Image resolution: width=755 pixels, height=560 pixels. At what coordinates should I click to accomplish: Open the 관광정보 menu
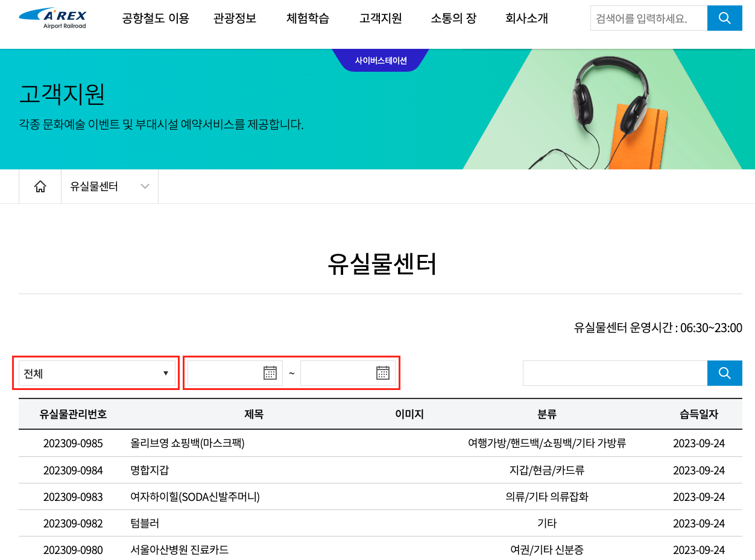[235, 18]
